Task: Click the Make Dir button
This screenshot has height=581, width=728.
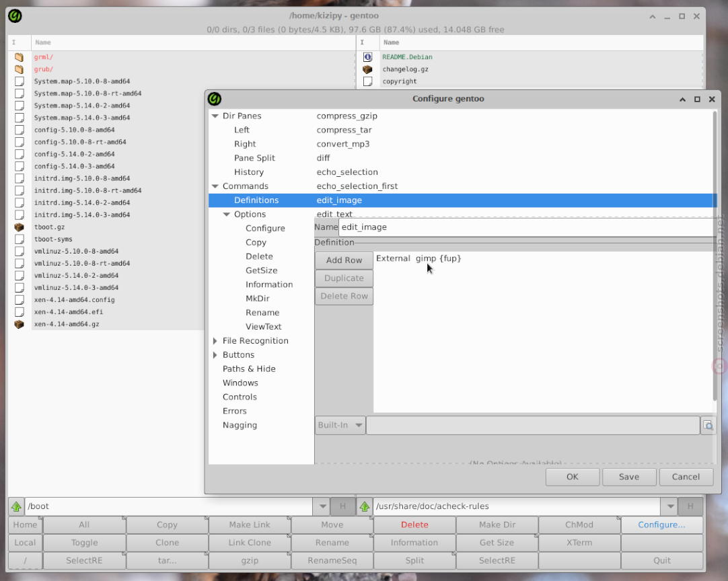Action: tap(497, 525)
